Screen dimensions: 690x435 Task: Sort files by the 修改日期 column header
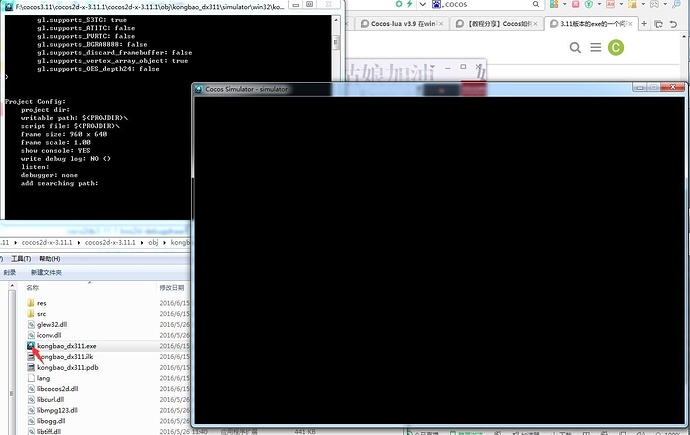point(172,288)
